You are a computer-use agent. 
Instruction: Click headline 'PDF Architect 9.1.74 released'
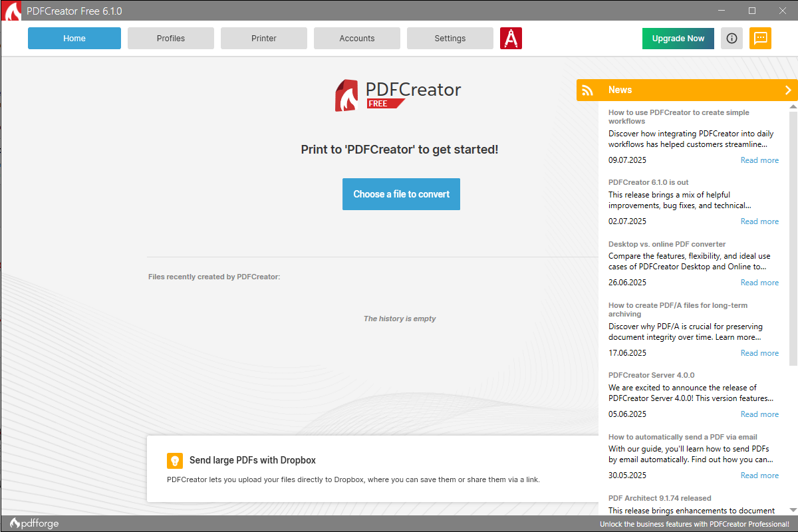click(660, 498)
